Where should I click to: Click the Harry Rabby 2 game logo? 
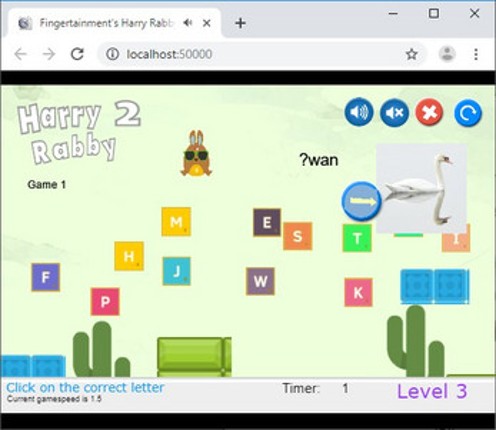coord(78,132)
